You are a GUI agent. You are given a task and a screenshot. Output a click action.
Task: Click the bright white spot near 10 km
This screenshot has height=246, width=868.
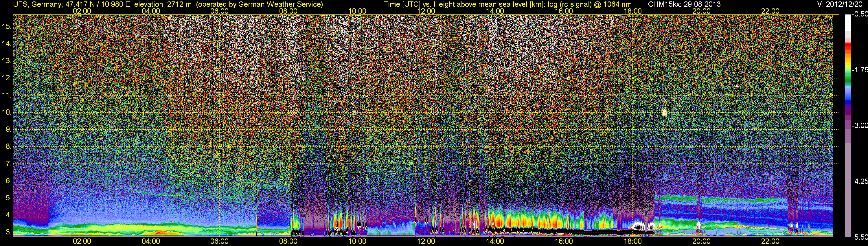click(x=664, y=112)
